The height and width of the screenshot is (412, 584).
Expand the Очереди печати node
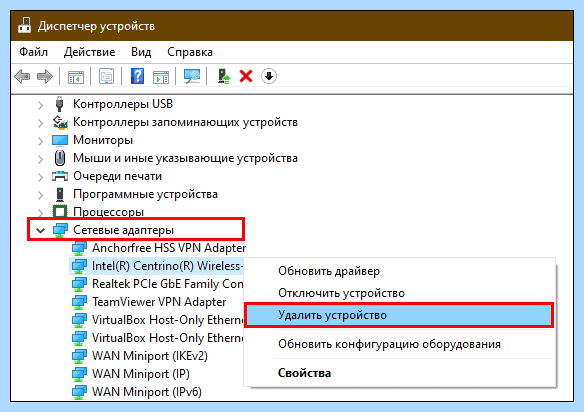40,177
